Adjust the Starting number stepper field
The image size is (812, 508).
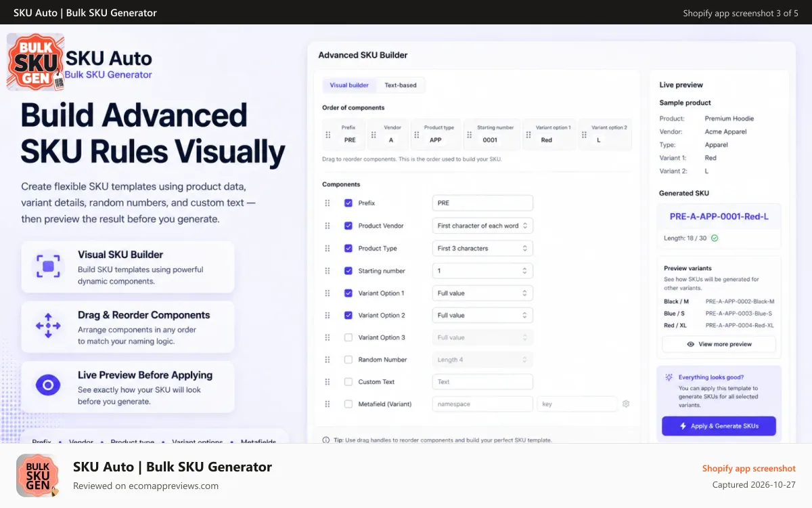pos(482,271)
